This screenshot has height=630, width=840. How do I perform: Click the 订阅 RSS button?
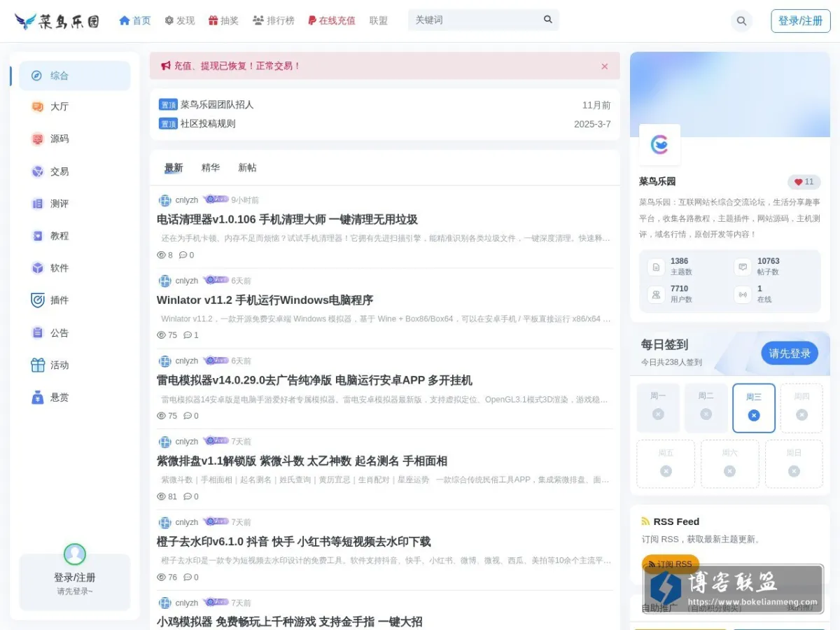(670, 564)
